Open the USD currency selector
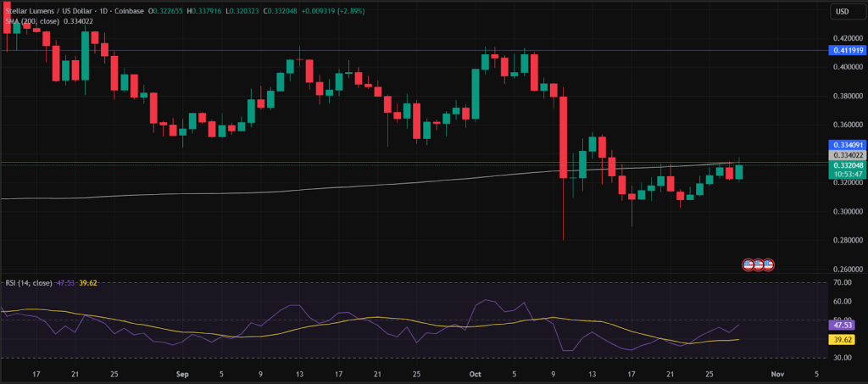This screenshot has height=384, width=868. point(843,12)
